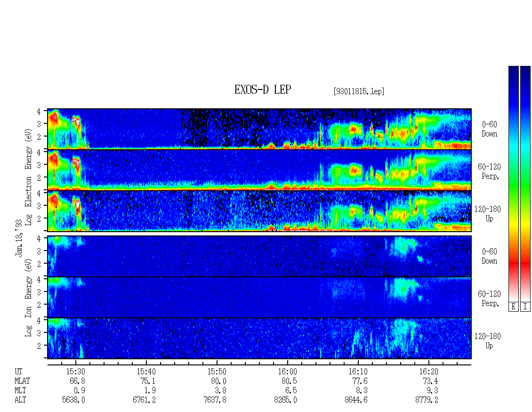
Task: Select the ion 60-120 Perp. label
Action: (x=489, y=299)
